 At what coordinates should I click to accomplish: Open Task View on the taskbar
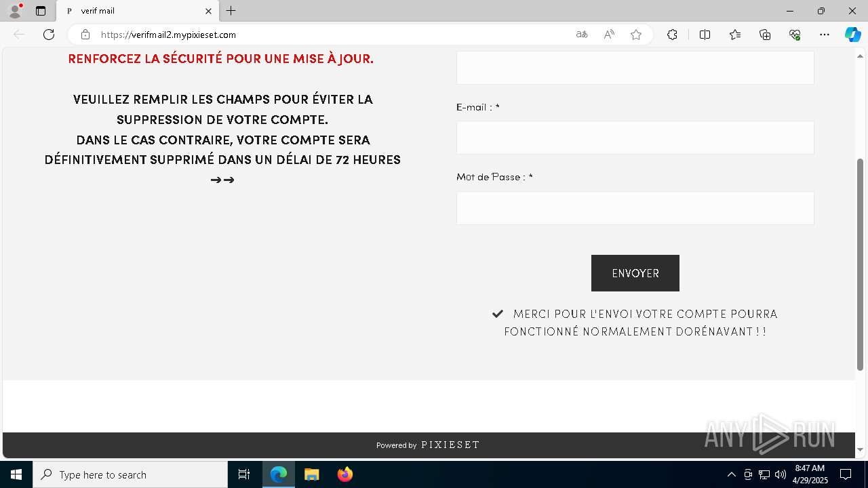[x=244, y=474]
